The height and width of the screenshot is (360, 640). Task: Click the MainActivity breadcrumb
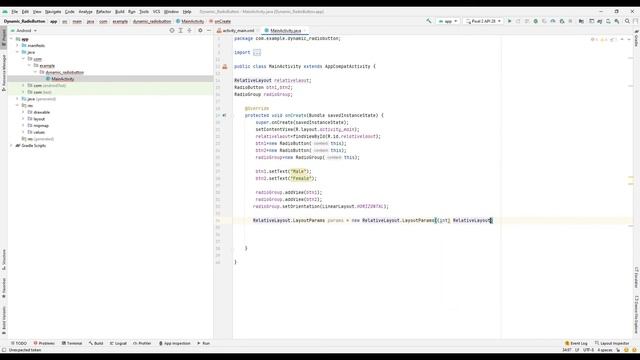point(190,21)
